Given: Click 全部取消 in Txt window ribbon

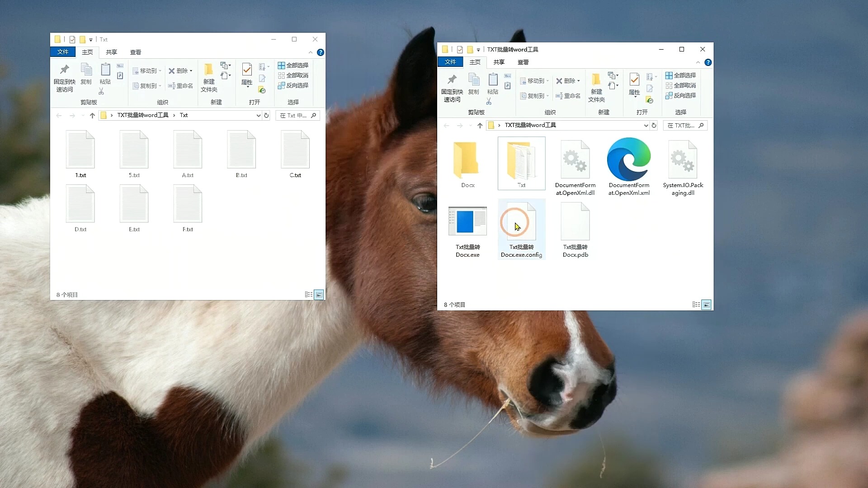Looking at the screenshot, I should click(293, 75).
